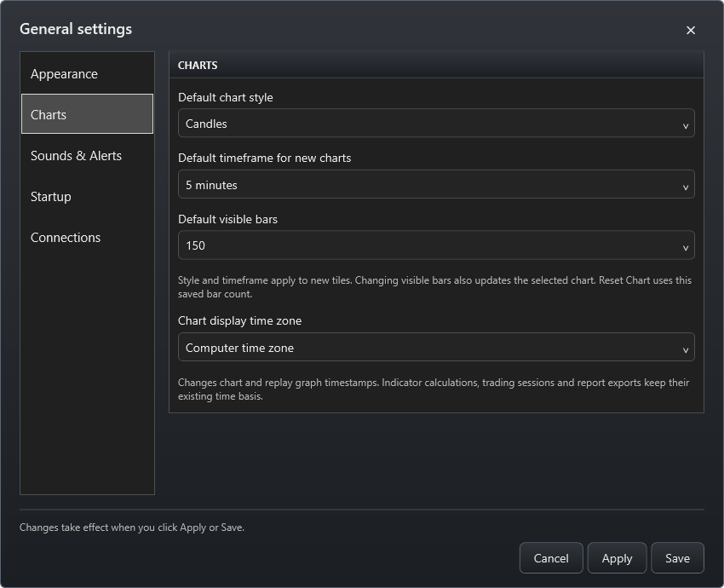Open the Appearance settings section
This screenshot has width=724, height=588.
click(87, 74)
